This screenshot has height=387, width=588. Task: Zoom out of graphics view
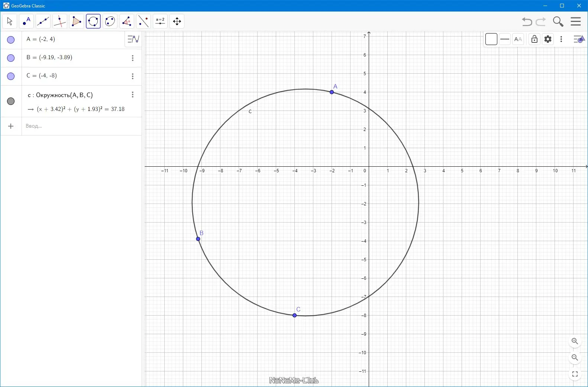[575, 358]
